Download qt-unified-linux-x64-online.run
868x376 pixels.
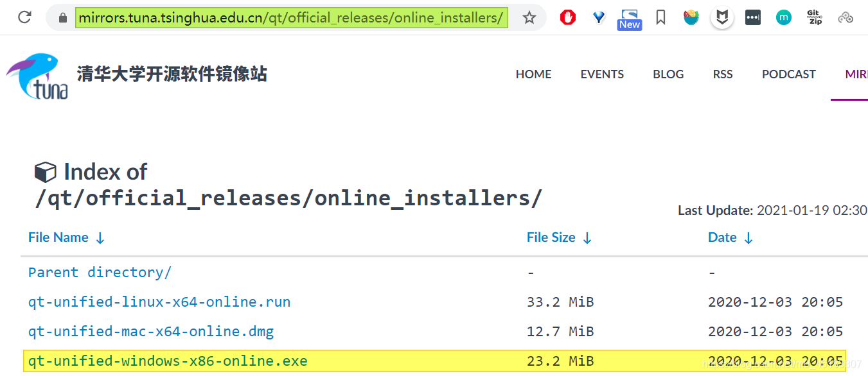(159, 302)
